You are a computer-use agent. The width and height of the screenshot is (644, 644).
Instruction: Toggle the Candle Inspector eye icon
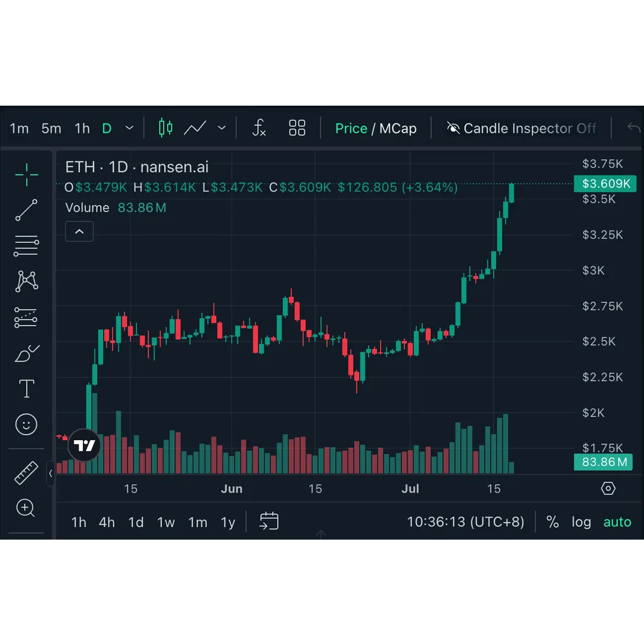point(453,128)
